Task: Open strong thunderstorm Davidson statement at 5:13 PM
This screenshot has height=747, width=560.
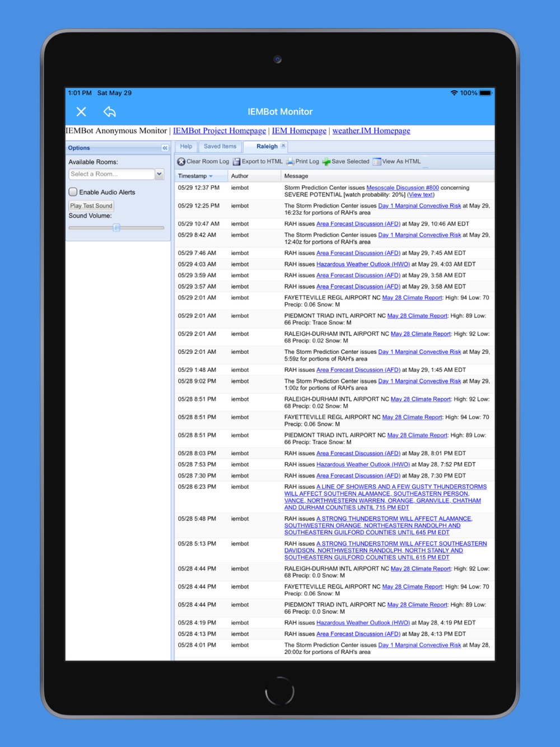Action: [385, 550]
